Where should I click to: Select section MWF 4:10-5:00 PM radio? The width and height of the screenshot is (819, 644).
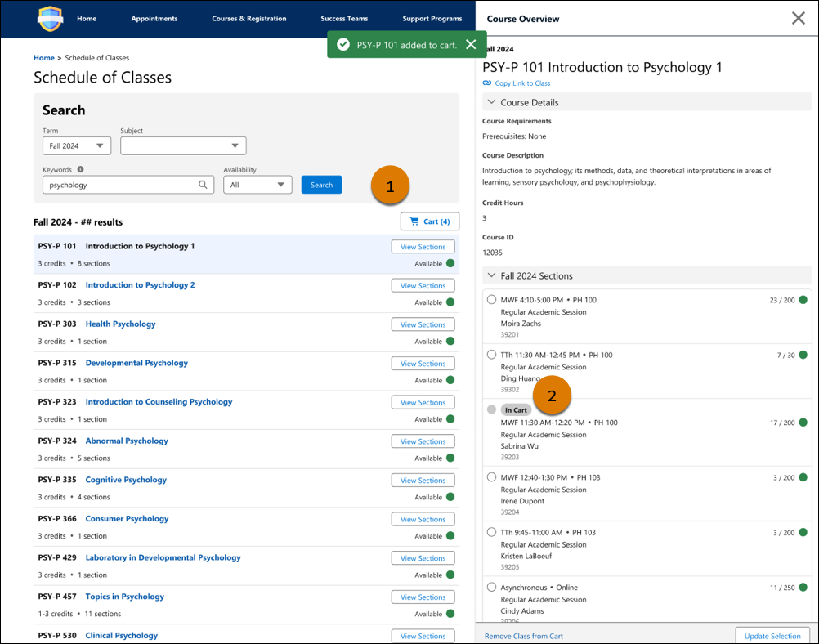click(x=491, y=300)
